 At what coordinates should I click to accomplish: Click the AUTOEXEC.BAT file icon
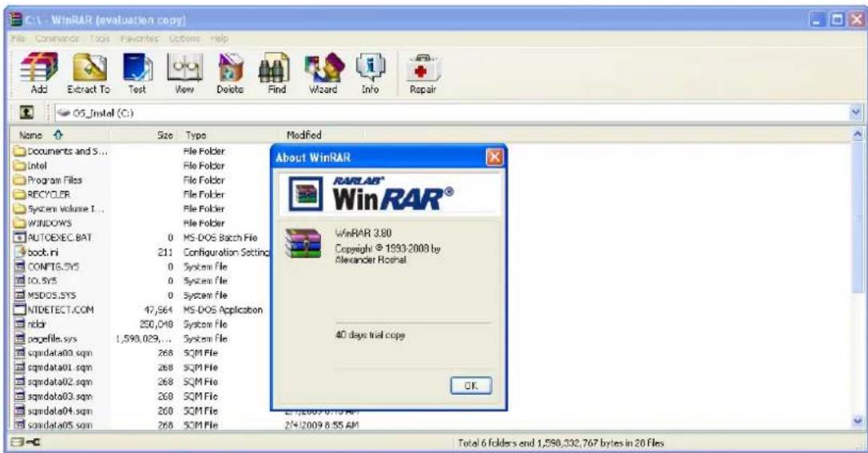pyautogui.click(x=20, y=237)
